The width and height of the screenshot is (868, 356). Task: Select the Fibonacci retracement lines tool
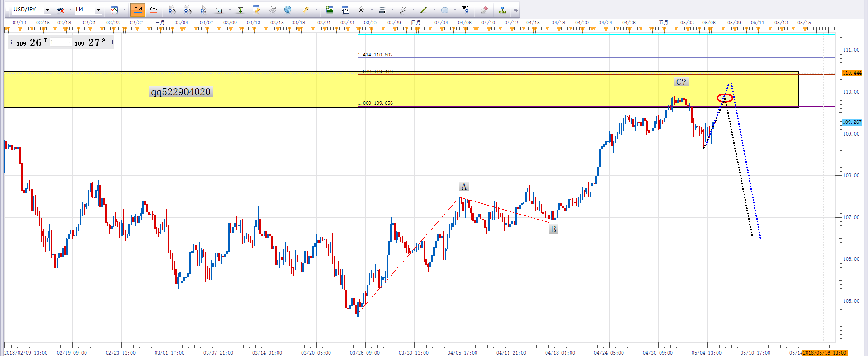pos(382,9)
